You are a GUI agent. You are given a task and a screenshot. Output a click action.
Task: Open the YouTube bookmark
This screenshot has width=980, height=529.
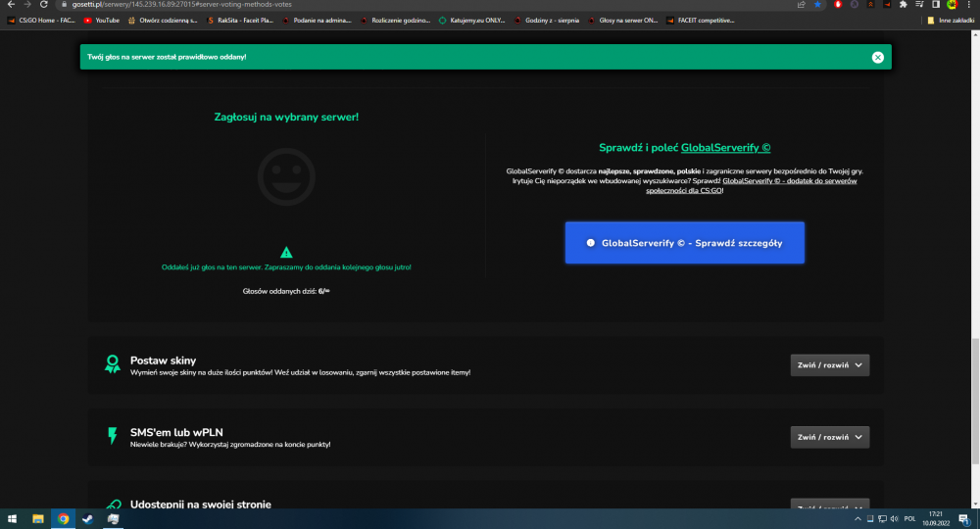pos(101,21)
